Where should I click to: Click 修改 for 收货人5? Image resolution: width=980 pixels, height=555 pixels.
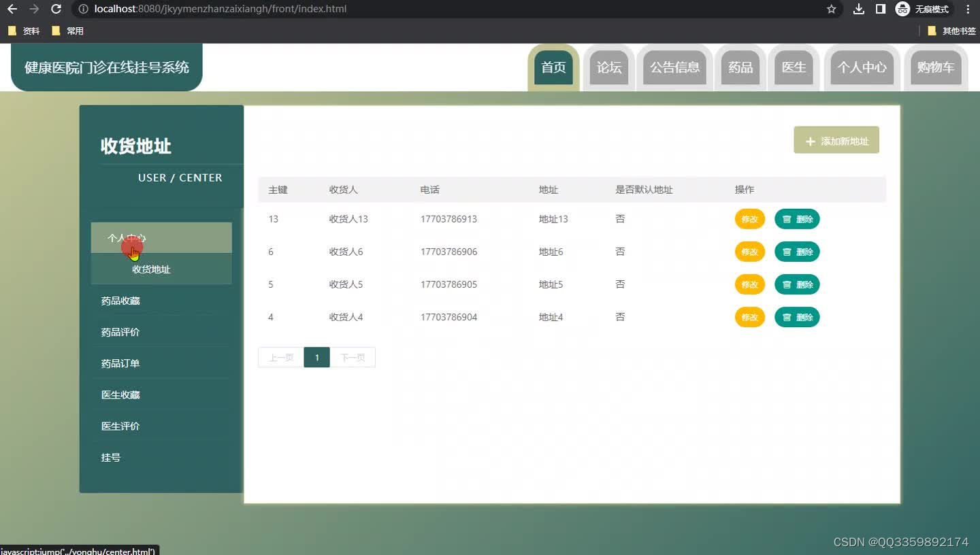point(749,284)
